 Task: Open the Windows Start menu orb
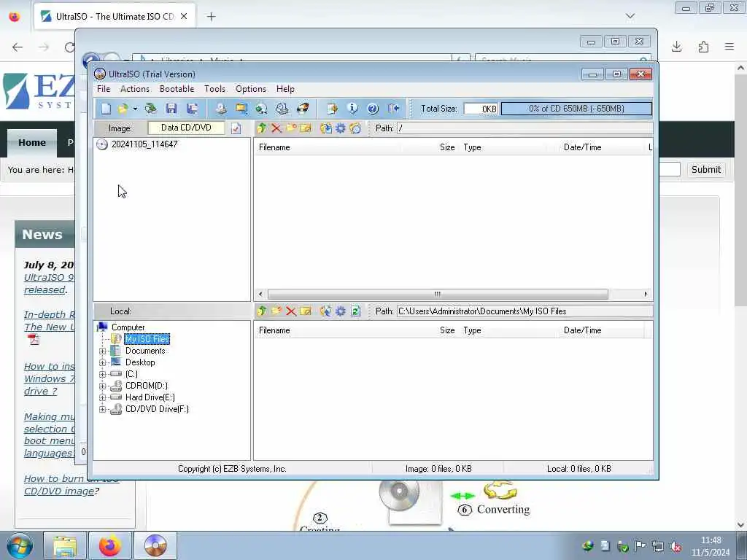coord(20,545)
